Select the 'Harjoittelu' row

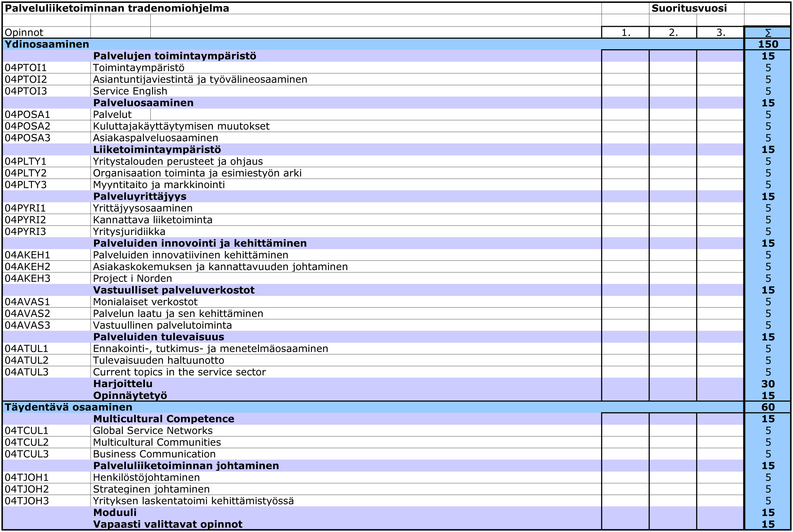(373, 384)
